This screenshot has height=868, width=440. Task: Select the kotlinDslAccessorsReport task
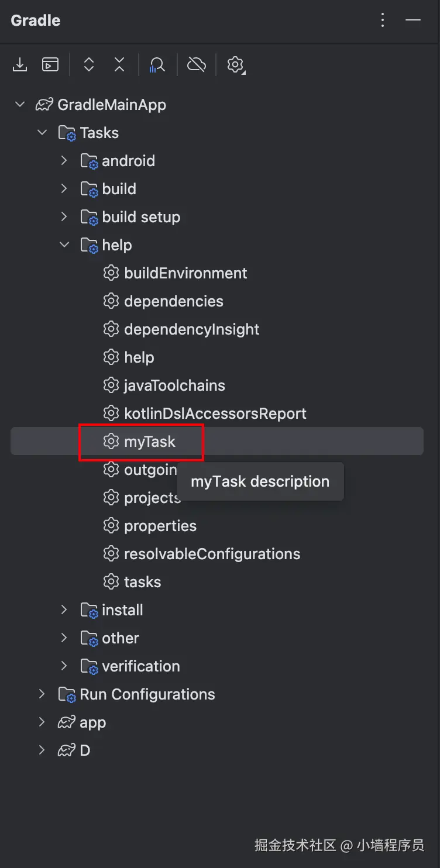click(215, 414)
